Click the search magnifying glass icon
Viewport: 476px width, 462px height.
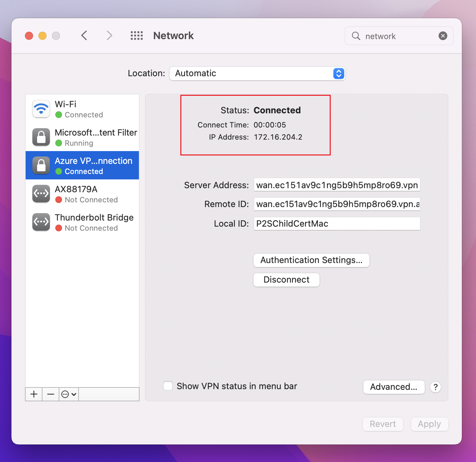click(356, 36)
